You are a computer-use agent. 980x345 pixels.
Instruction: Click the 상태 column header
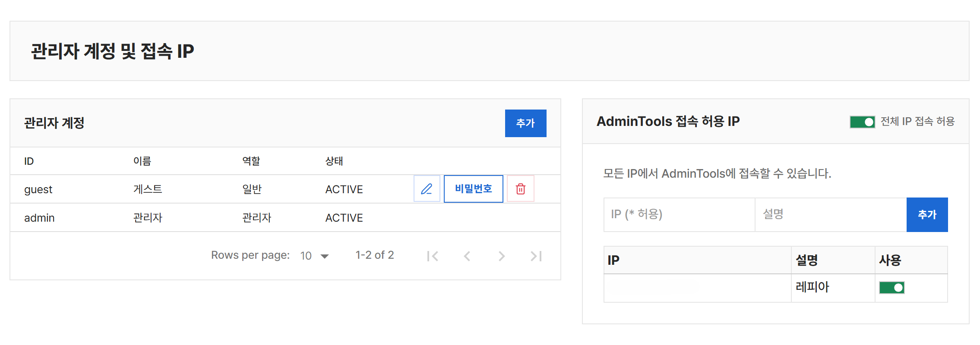point(334,161)
